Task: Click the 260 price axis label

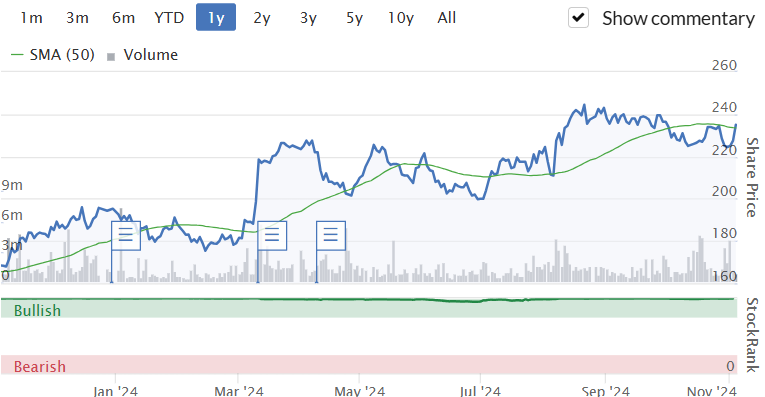Action: click(x=724, y=65)
